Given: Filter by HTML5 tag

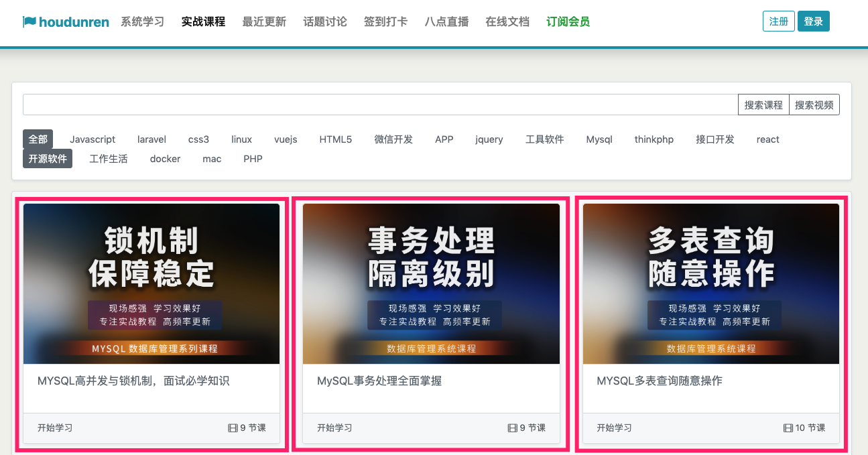Looking at the screenshot, I should tap(335, 139).
